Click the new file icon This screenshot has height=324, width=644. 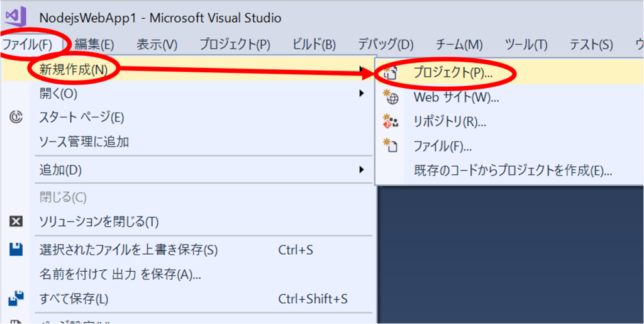click(x=390, y=146)
